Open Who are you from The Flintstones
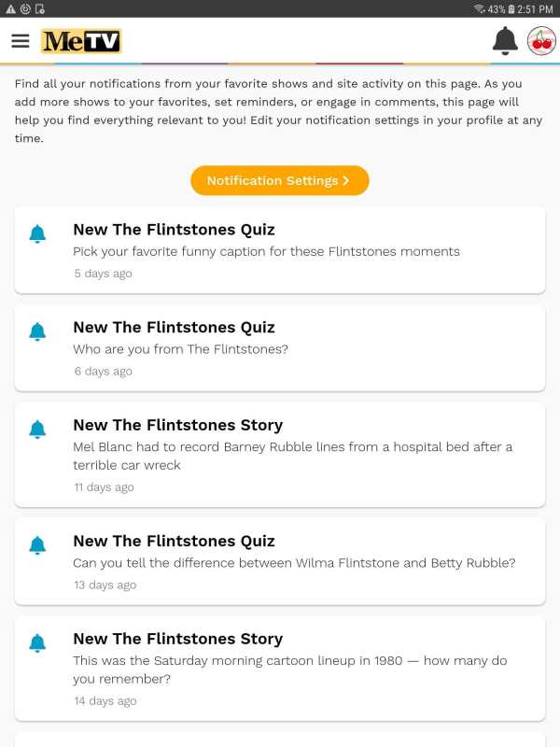This screenshot has width=560, height=747. 280,348
